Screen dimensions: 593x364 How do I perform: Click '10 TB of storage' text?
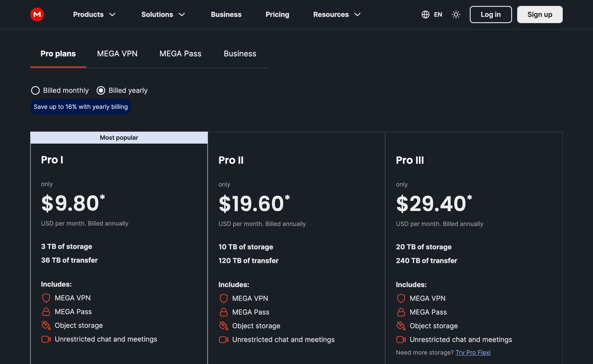click(246, 247)
